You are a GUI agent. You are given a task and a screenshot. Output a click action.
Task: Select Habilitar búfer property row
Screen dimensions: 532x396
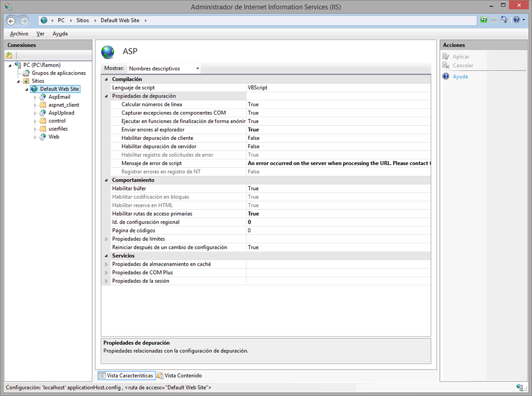(x=270, y=188)
